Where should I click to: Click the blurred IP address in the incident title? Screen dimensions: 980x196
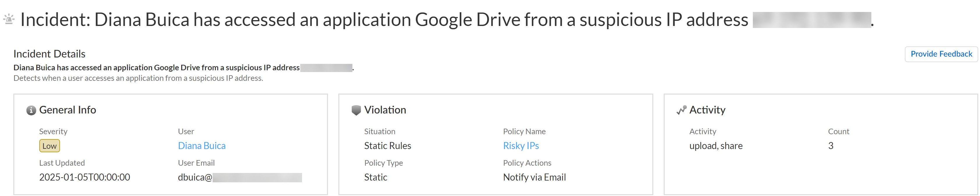click(x=811, y=20)
